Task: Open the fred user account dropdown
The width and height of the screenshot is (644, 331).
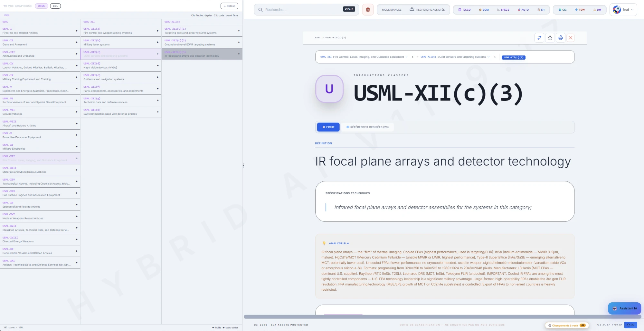Action: 623,10
